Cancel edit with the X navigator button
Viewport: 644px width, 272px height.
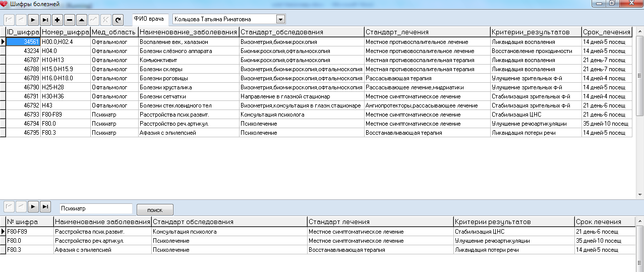[106, 20]
